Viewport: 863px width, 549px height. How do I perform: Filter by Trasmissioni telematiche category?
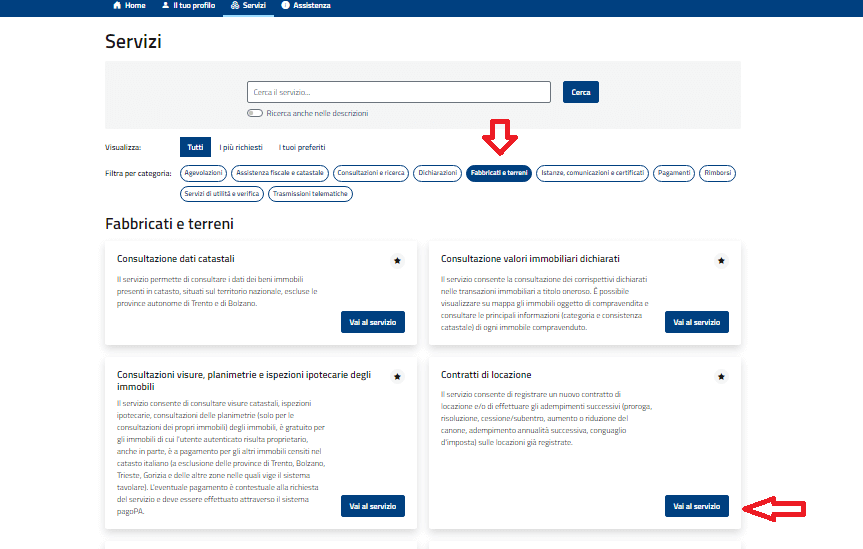point(310,194)
